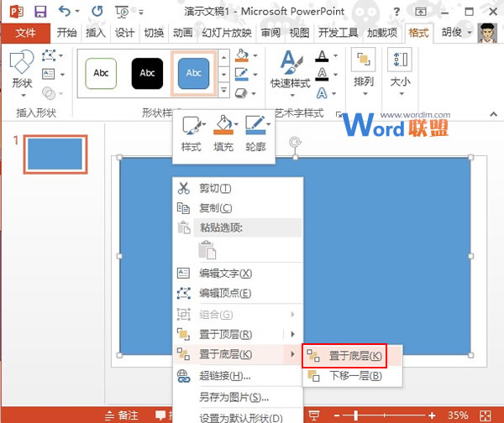Apply the black Abc shape style

[x=147, y=74]
